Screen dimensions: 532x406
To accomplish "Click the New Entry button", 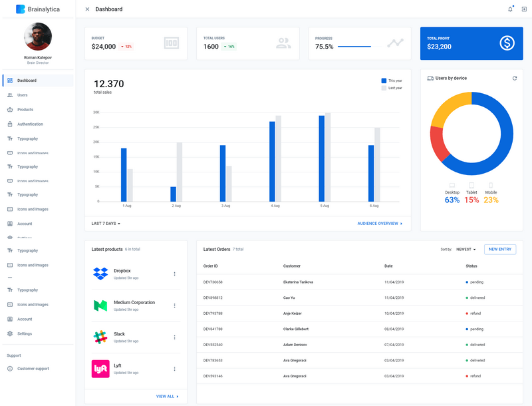I will 499,249.
